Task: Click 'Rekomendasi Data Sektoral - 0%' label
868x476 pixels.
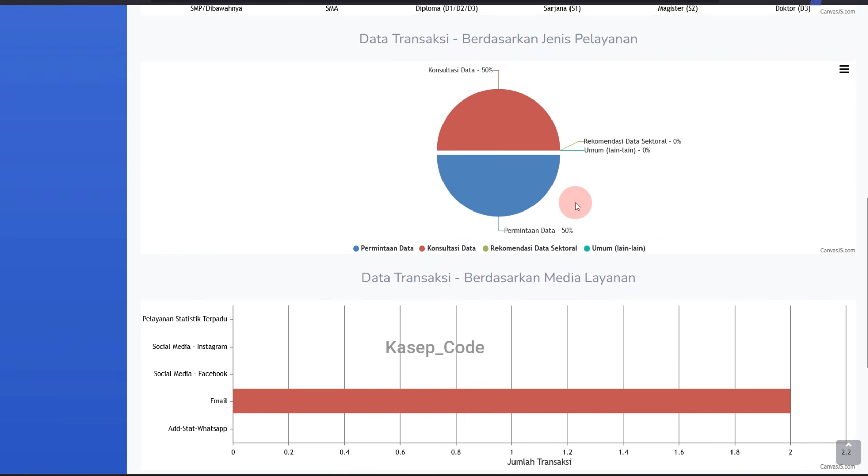Action: tap(632, 141)
